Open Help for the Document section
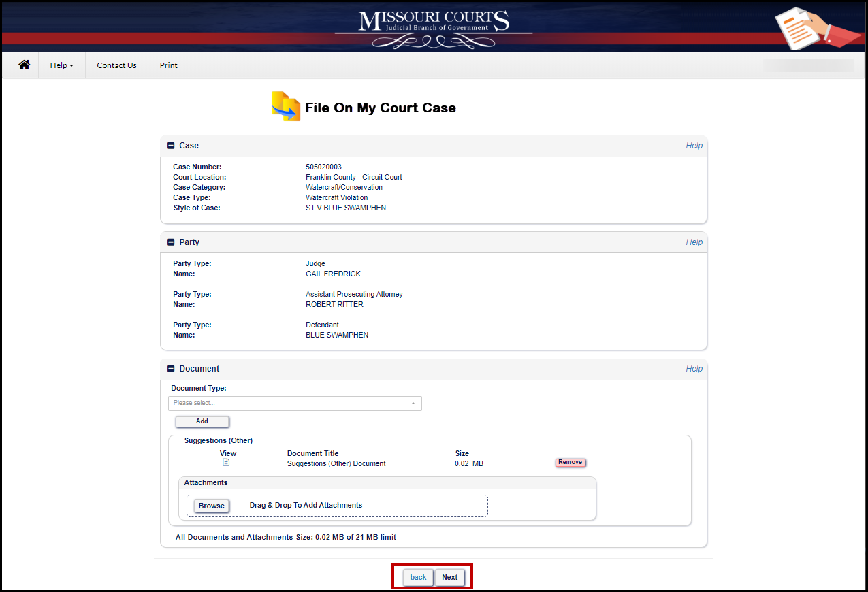 point(694,369)
